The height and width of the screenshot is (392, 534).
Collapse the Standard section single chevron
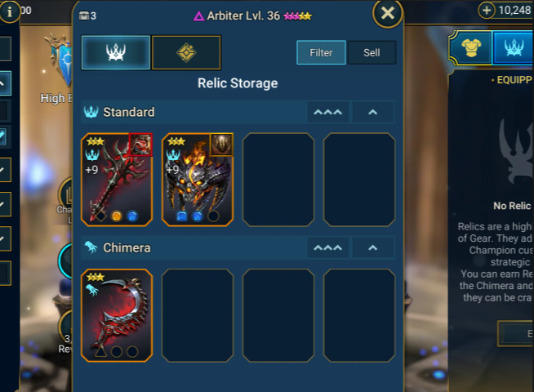point(372,112)
